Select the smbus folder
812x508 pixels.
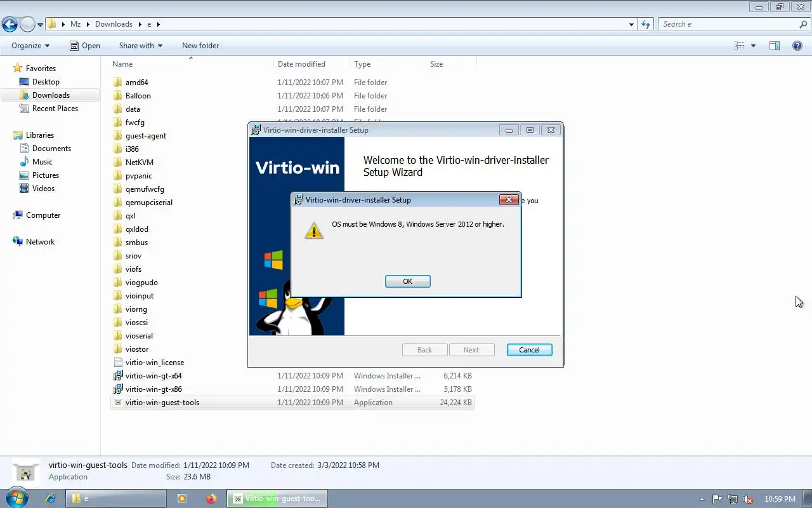(x=136, y=243)
